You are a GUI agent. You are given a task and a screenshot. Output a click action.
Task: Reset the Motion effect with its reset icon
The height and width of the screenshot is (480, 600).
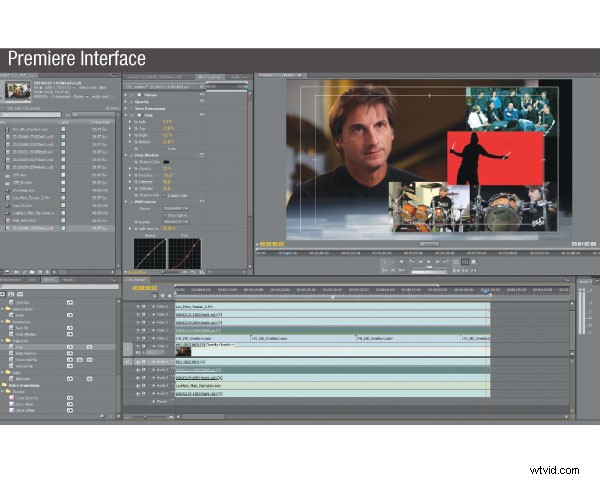coord(202,95)
